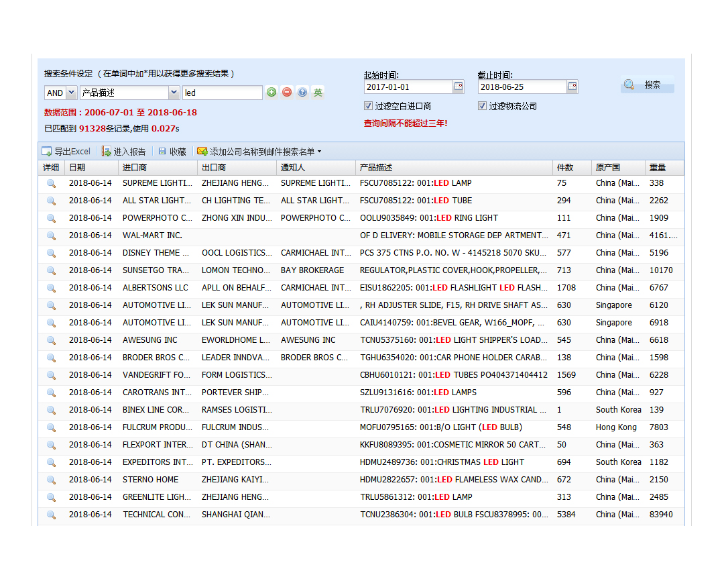The image size is (728, 577).
Task: Open detail magnifier for TECHNICAL CON row
Action: (x=51, y=515)
